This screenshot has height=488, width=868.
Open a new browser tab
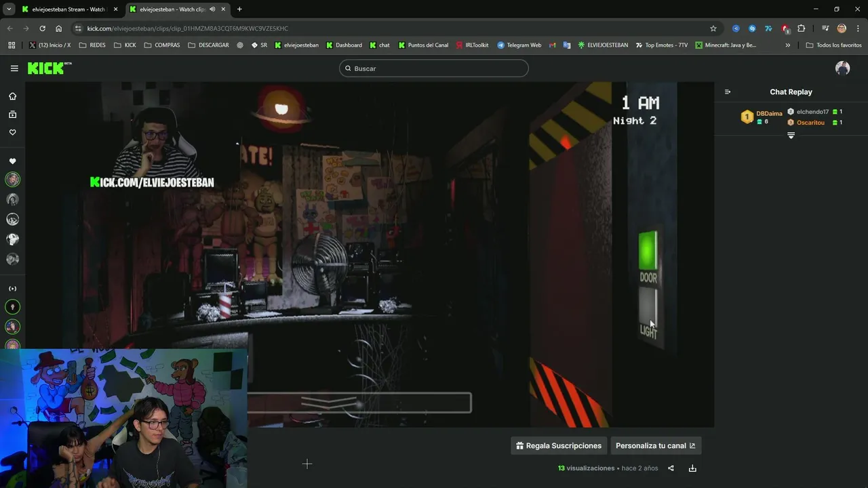pos(239,9)
